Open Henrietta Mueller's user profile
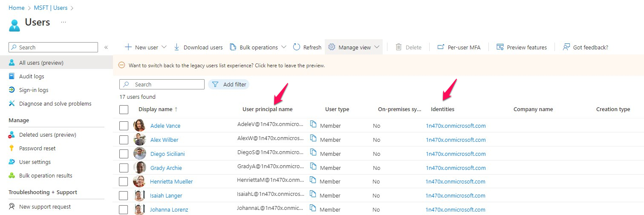Image resolution: width=644 pixels, height=215 pixels. [x=171, y=182]
